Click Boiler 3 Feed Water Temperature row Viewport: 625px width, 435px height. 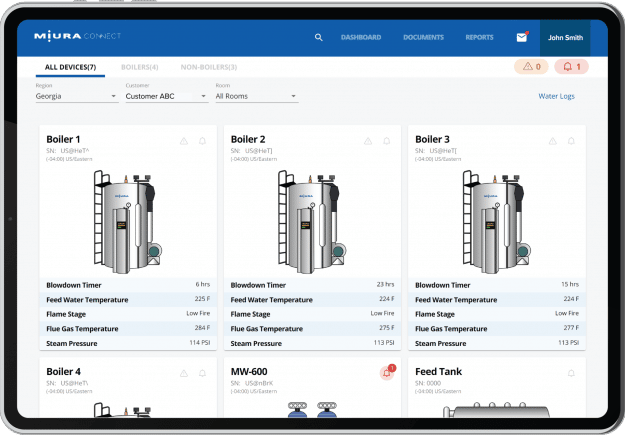497,299
